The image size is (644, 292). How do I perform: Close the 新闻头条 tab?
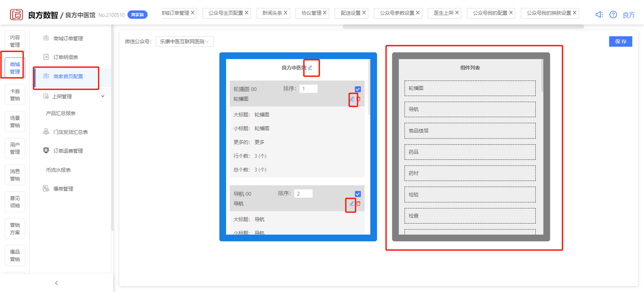[x=286, y=13]
